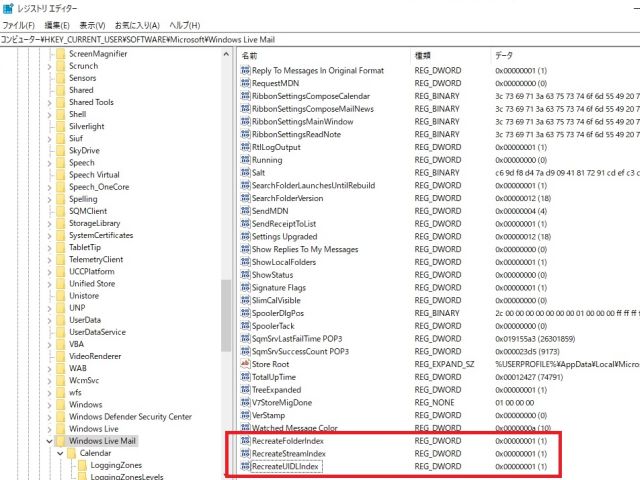The width and height of the screenshot is (640, 480).
Task: Click the V7StoreMigDone value icon
Action: (245, 402)
